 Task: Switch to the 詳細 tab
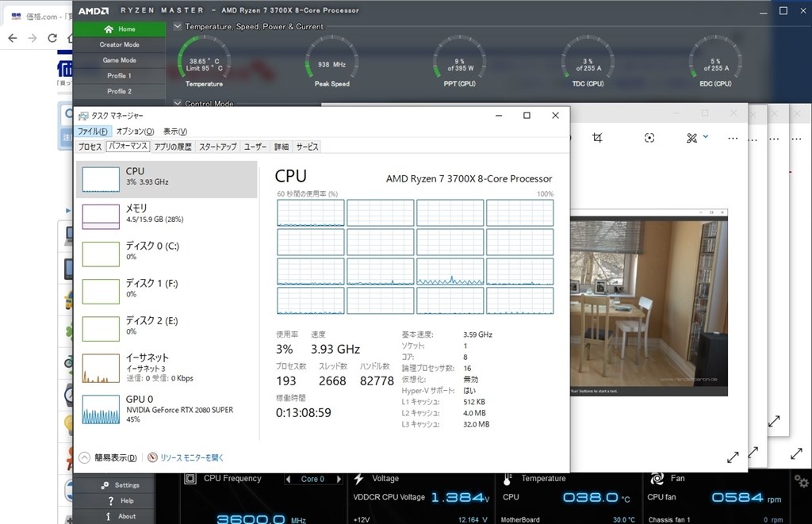pos(282,147)
